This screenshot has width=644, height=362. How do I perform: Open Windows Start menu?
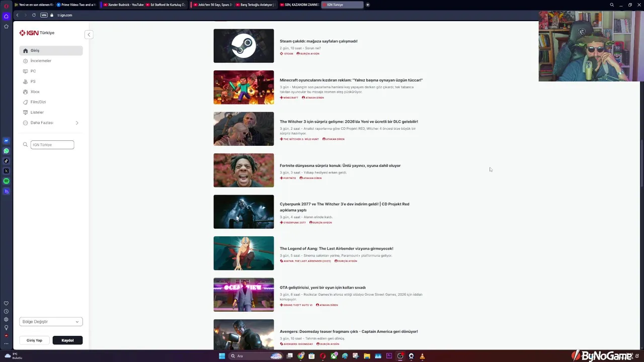(222, 356)
